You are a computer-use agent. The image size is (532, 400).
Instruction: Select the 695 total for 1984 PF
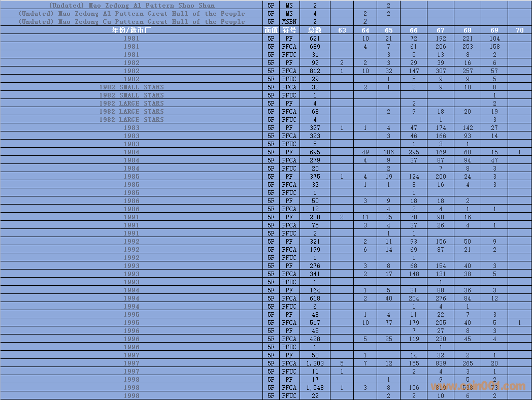pos(315,152)
